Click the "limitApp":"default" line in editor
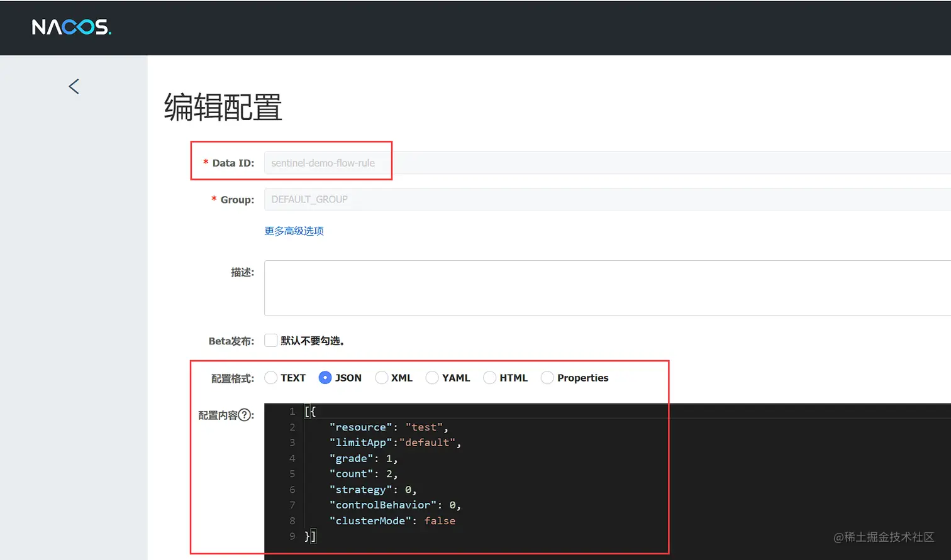The image size is (951, 560). click(x=395, y=442)
